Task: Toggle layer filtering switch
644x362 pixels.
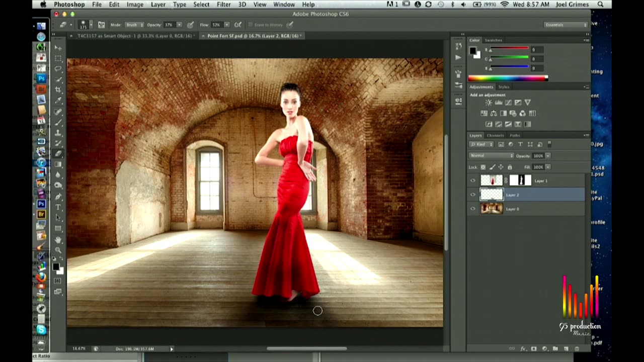Action: 549,144
